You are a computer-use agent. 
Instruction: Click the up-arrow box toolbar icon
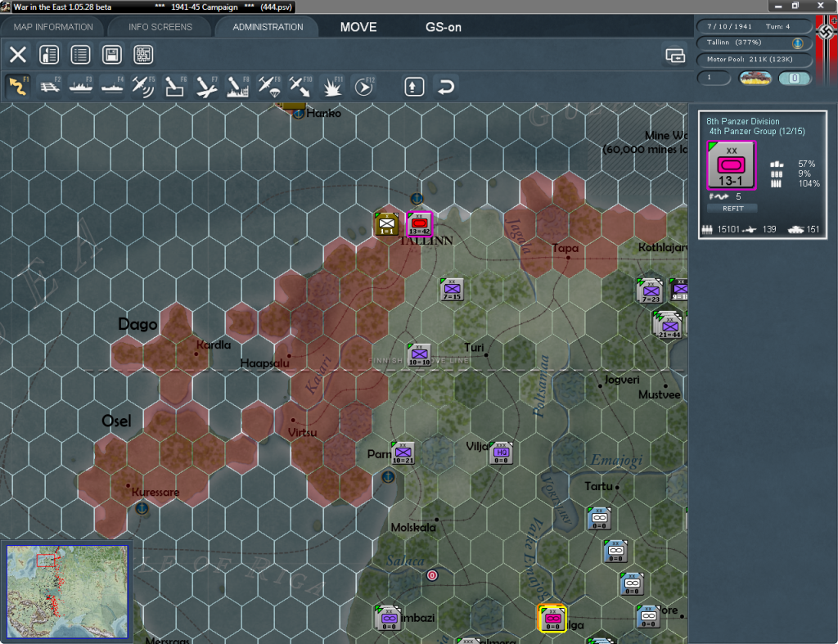(x=414, y=86)
